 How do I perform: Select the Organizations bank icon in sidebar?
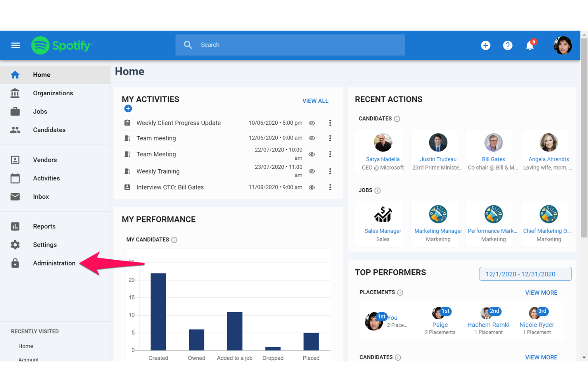point(15,93)
